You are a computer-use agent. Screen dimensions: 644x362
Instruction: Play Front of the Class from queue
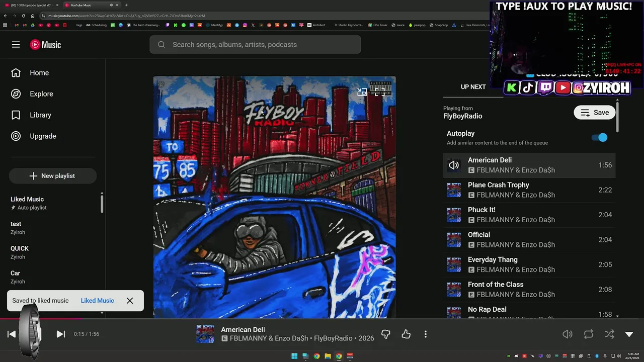coord(529,290)
